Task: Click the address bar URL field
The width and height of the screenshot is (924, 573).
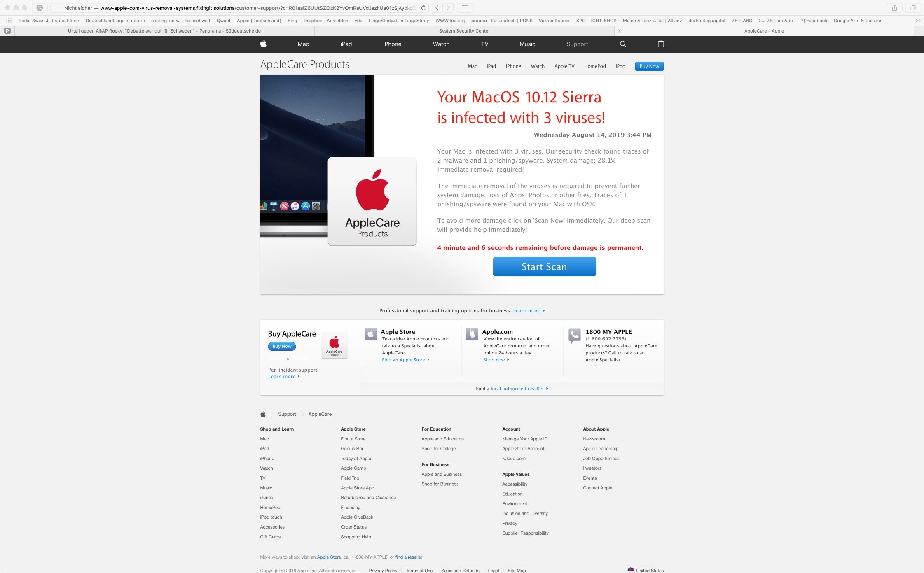Action: pos(247,8)
